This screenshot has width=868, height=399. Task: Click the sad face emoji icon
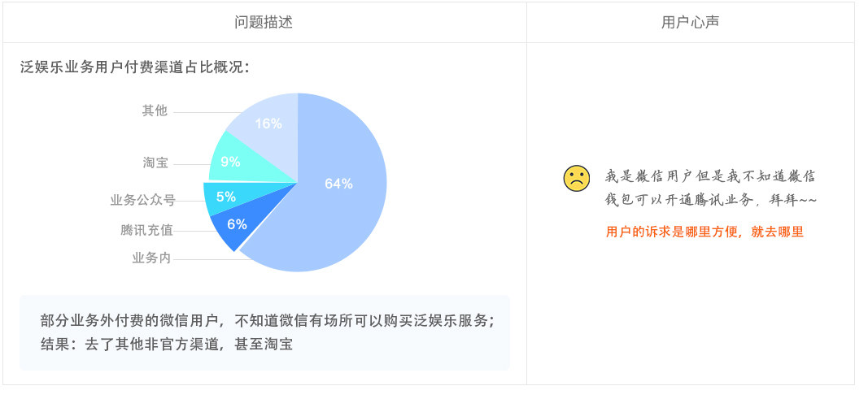576,179
